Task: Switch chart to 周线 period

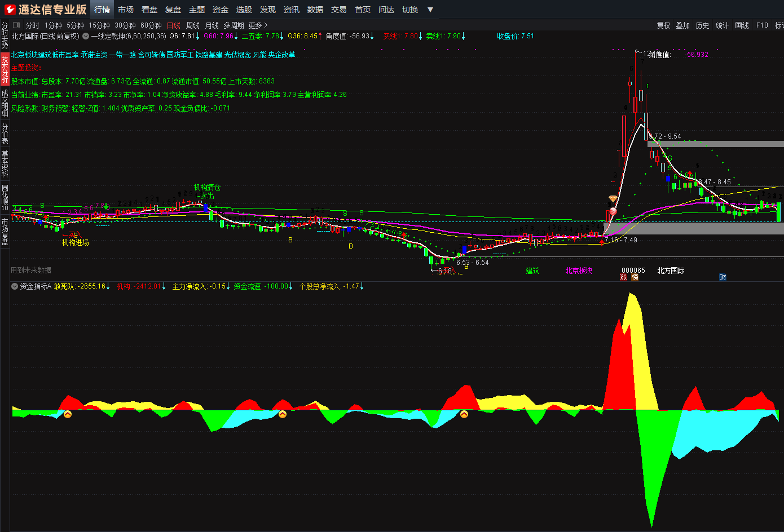Action: point(193,25)
